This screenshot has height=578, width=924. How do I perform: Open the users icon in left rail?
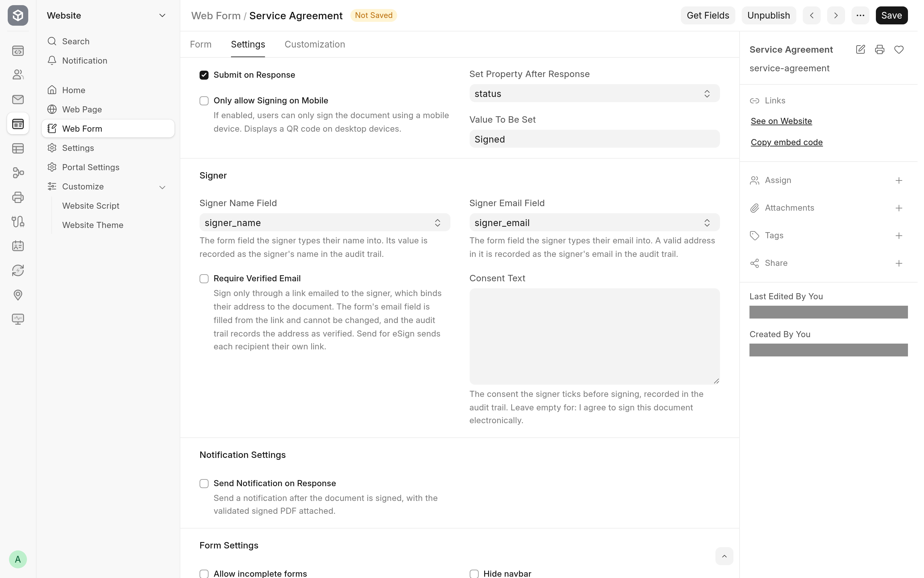pyautogui.click(x=18, y=74)
